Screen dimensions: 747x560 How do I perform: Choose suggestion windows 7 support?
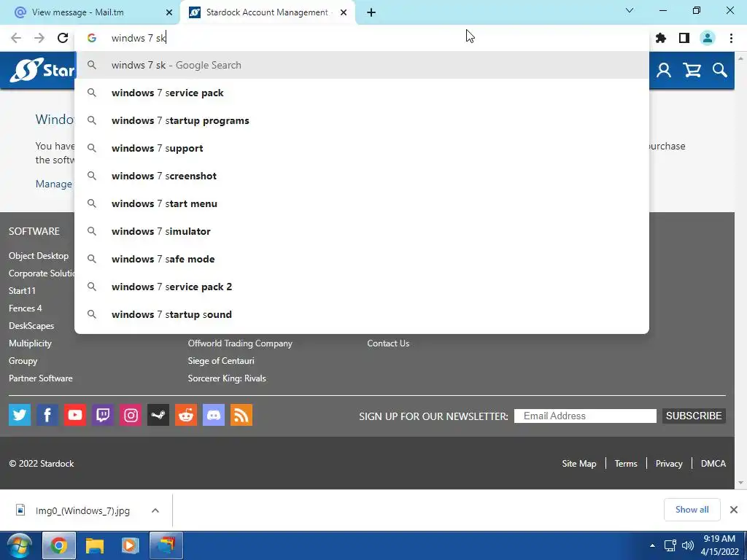click(x=362, y=148)
